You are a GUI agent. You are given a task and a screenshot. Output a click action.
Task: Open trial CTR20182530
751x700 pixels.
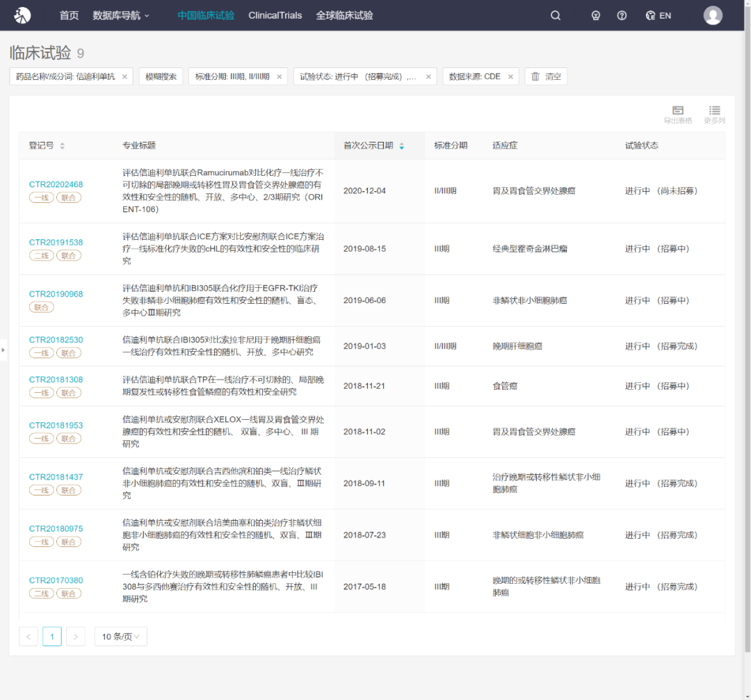tap(56, 340)
